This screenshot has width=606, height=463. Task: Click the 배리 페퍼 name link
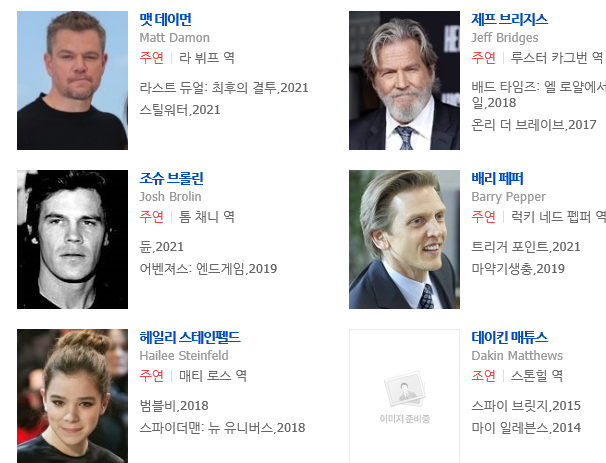click(497, 178)
